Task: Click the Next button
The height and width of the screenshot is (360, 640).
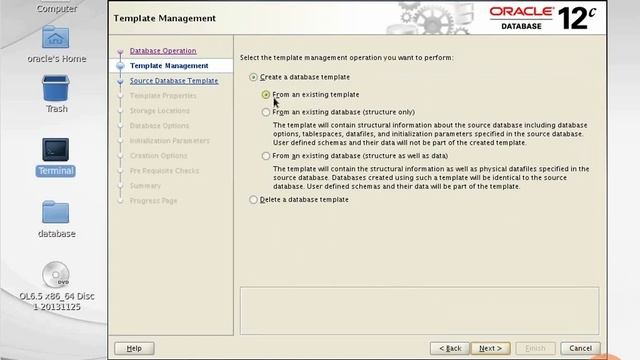Action: 490,348
